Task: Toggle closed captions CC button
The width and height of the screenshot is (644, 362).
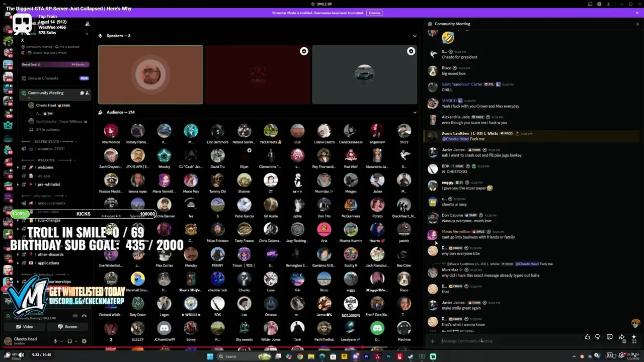Action: point(609,355)
